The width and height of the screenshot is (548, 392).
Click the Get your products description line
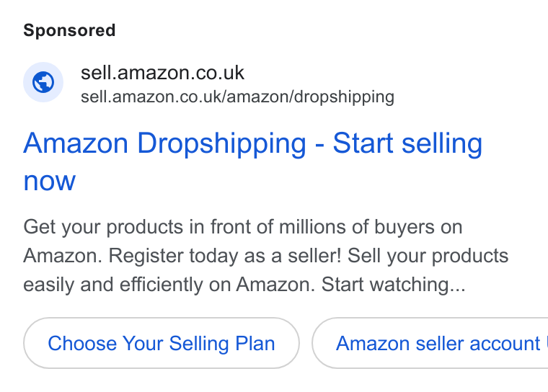pos(243,227)
